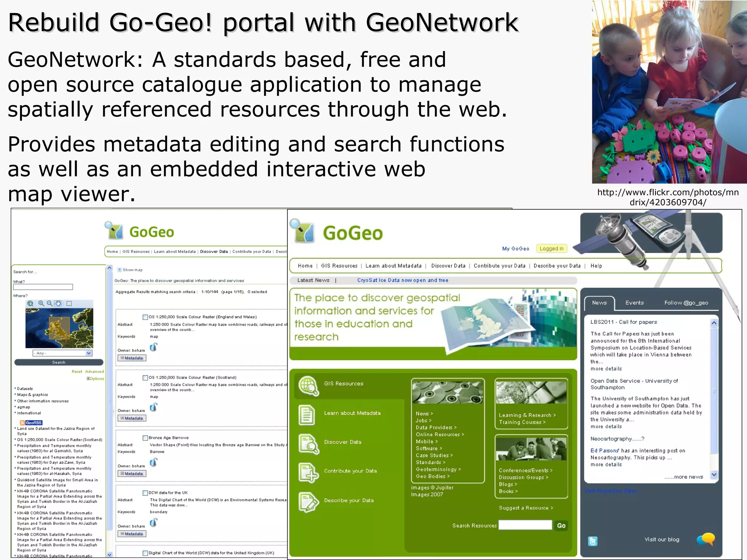747x560 pixels.
Task: Open the GeoRSS feed icon
Action: (31, 423)
